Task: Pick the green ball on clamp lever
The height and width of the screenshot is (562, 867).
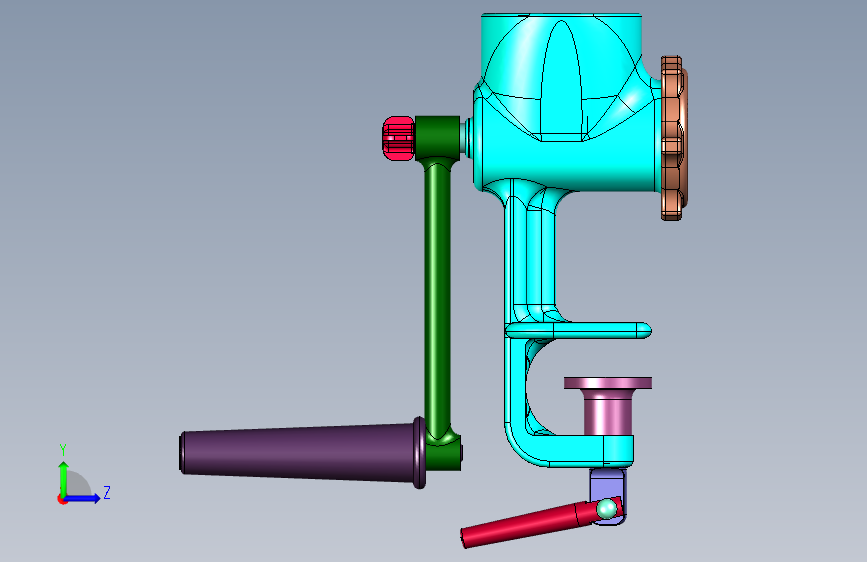Action: tap(607, 508)
